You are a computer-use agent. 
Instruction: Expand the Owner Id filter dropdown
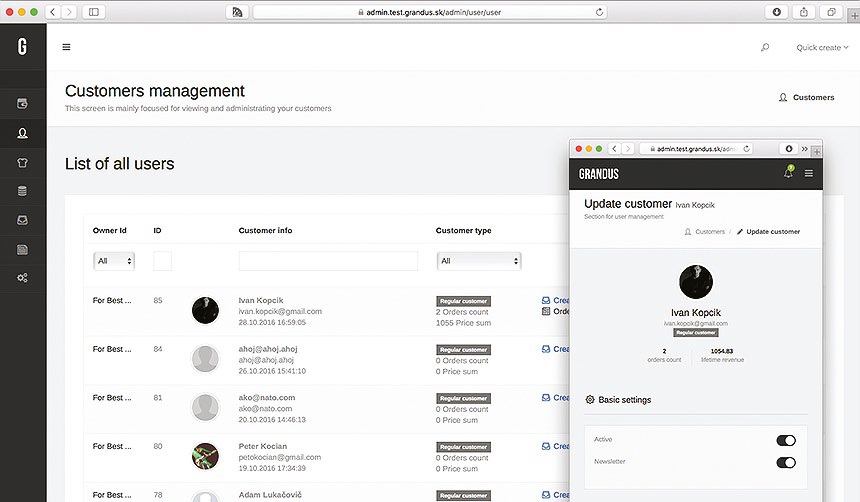[114, 261]
